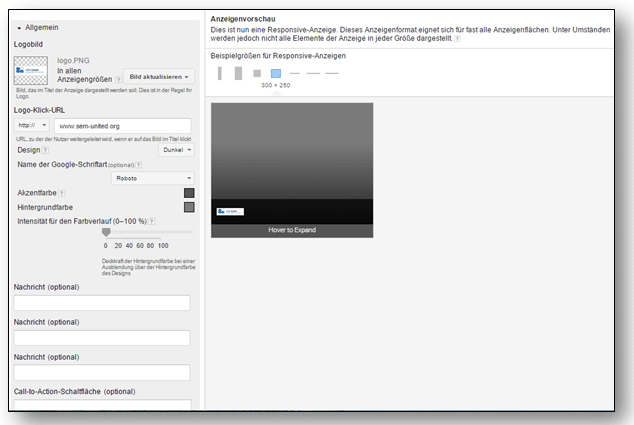Screen dimensions: 634x425
Task: Select the narrow skyscraper ad size icon
Action: (220, 73)
